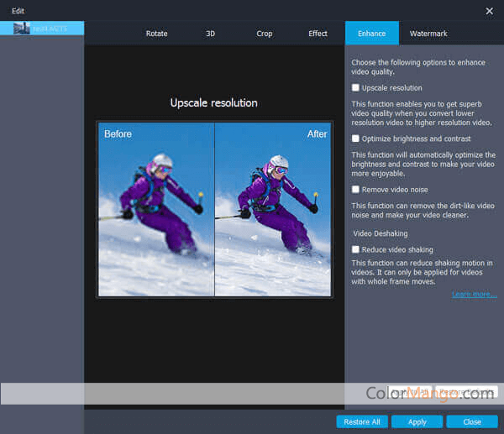Image resolution: width=504 pixels, height=434 pixels.
Task: Switch to the 3D tab
Action: [x=210, y=34]
